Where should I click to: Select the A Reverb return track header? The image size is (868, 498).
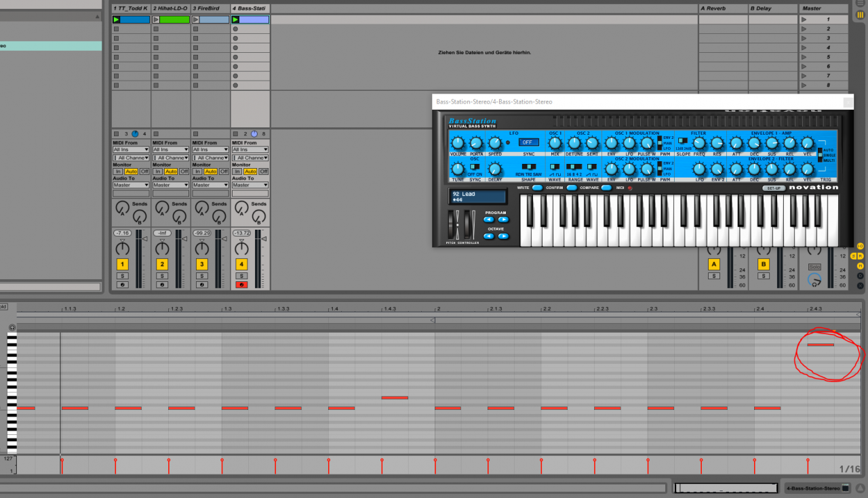point(723,8)
